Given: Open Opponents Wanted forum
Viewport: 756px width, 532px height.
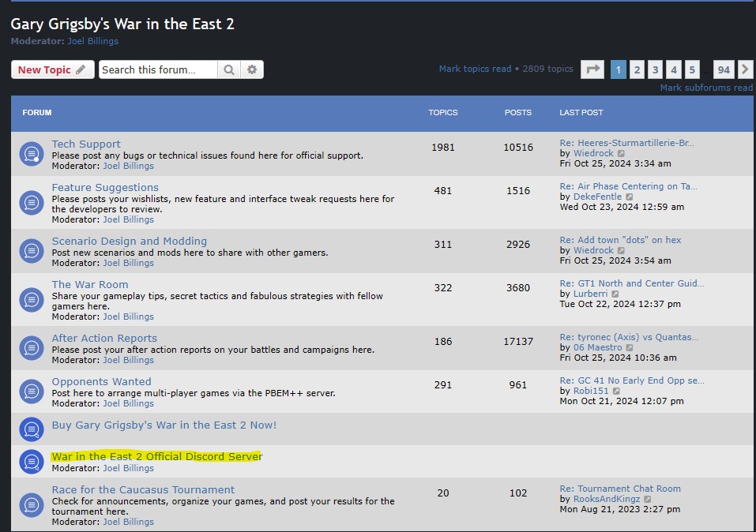Looking at the screenshot, I should click(101, 382).
